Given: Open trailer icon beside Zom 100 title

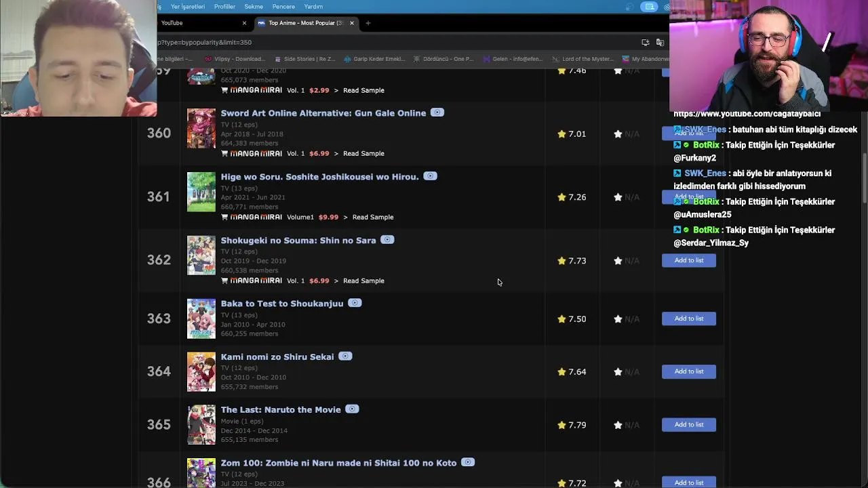Looking at the screenshot, I should click(x=468, y=462).
